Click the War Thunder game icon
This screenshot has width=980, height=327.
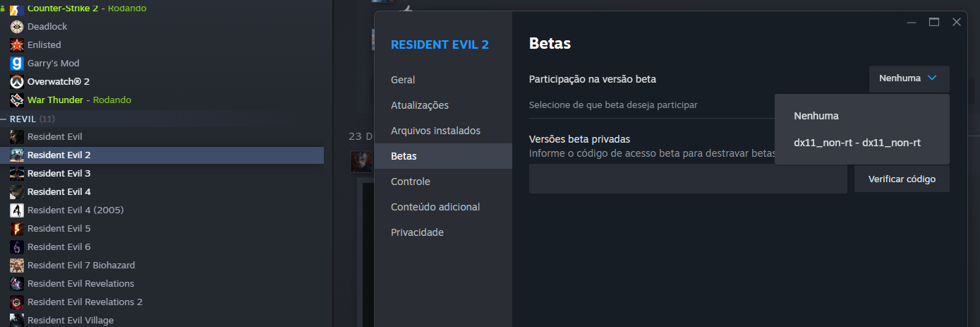point(17,100)
